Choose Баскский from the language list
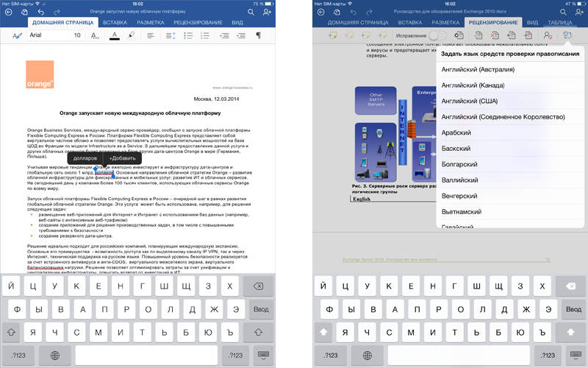588x368 pixels. 510,149
